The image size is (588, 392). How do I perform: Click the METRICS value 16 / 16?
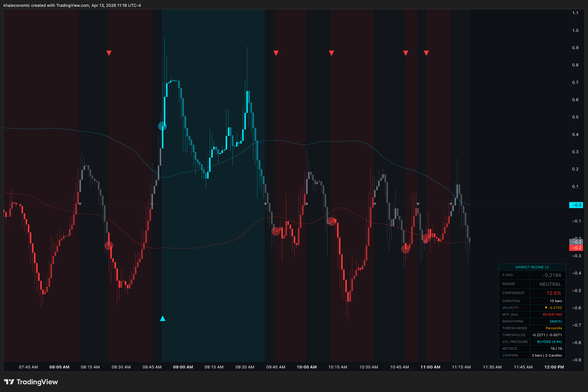[x=556, y=349]
